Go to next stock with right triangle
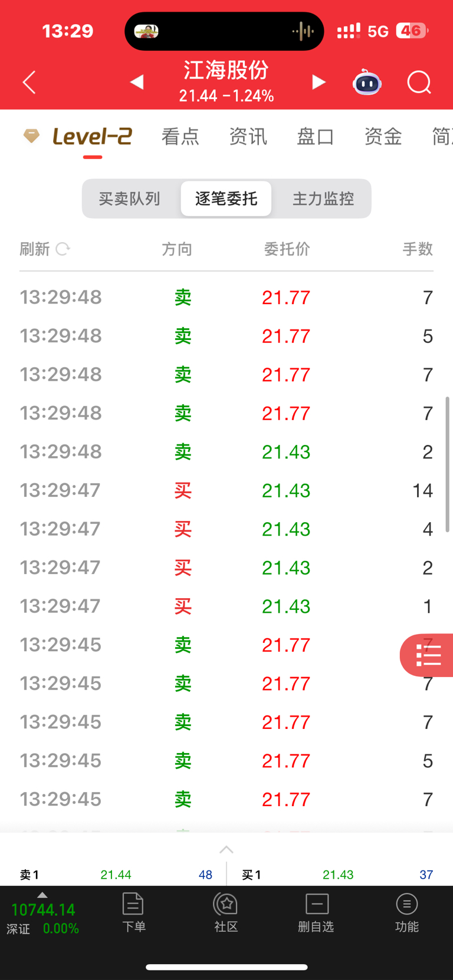Screen dimensions: 453x980 319,82
